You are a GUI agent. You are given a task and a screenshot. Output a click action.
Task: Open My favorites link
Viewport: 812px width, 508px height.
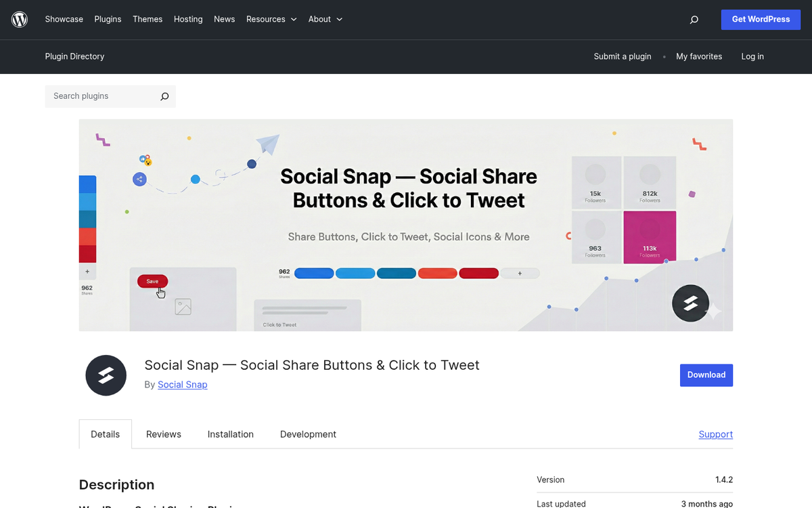coord(699,56)
